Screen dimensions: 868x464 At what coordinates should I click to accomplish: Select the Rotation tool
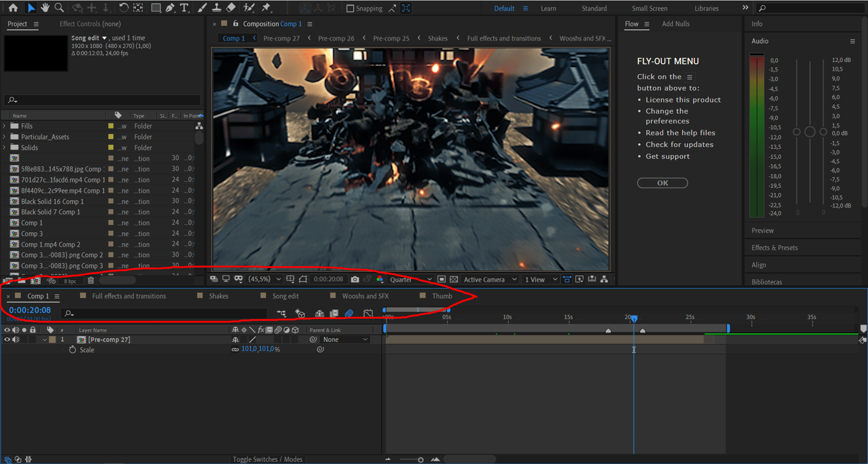[x=124, y=8]
